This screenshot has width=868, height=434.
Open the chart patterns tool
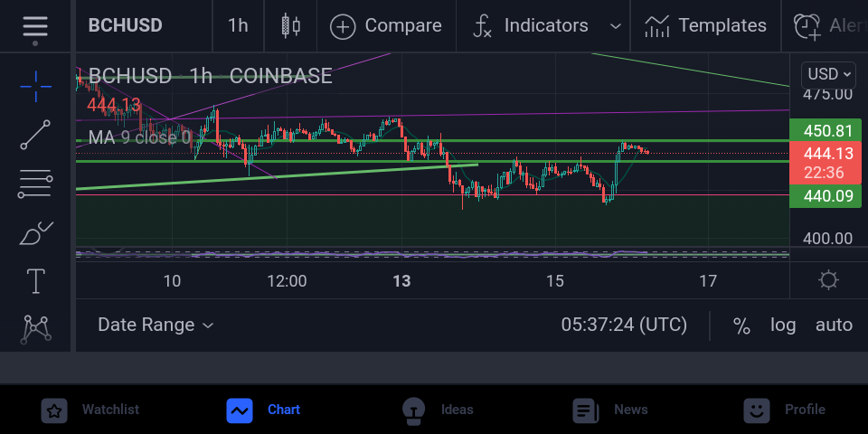coord(35,329)
